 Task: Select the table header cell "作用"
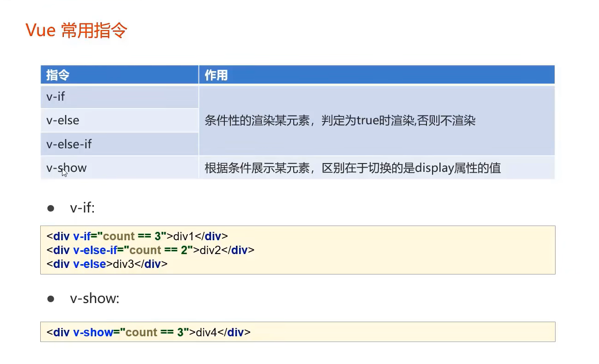coord(377,75)
